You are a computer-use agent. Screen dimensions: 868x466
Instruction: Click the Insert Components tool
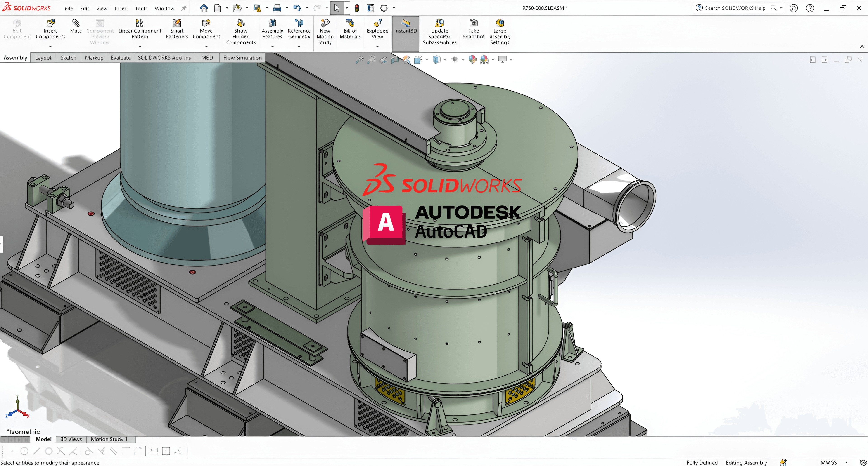click(x=50, y=29)
